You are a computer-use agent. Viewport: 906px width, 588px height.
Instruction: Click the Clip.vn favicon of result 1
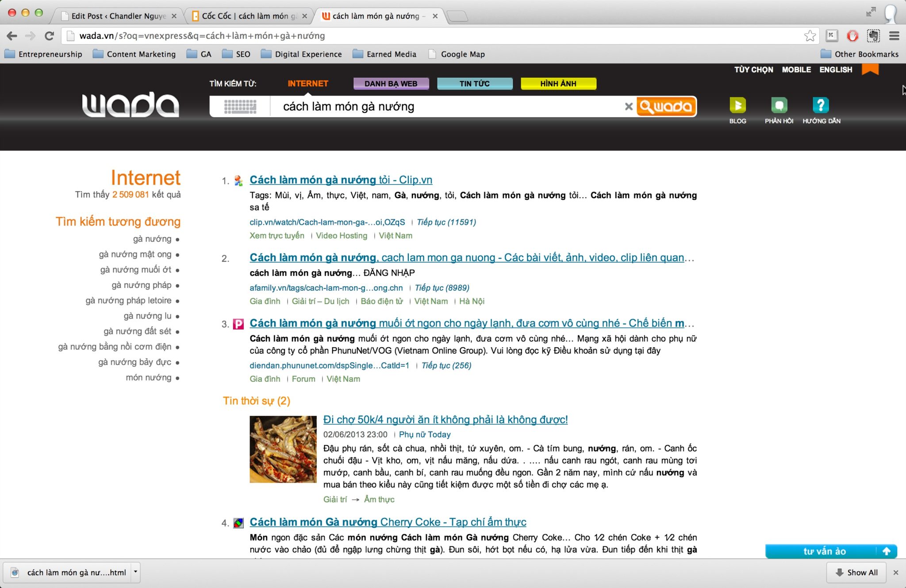[x=238, y=181]
